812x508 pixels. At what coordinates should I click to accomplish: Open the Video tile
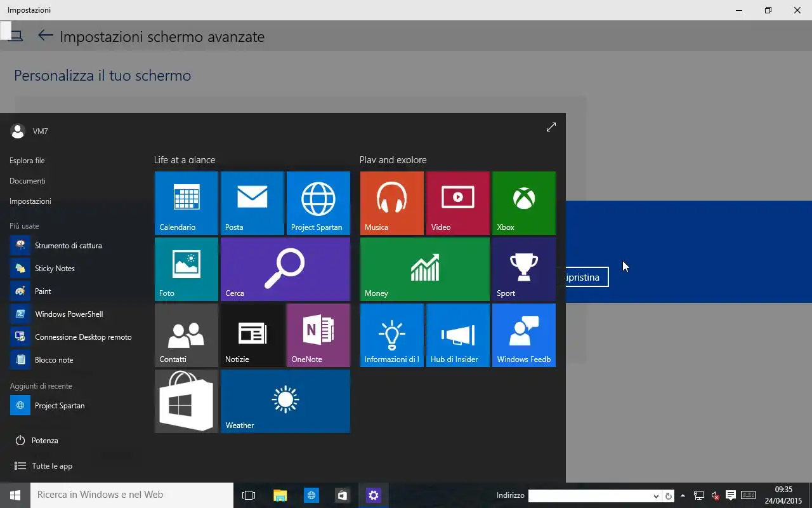(x=457, y=203)
